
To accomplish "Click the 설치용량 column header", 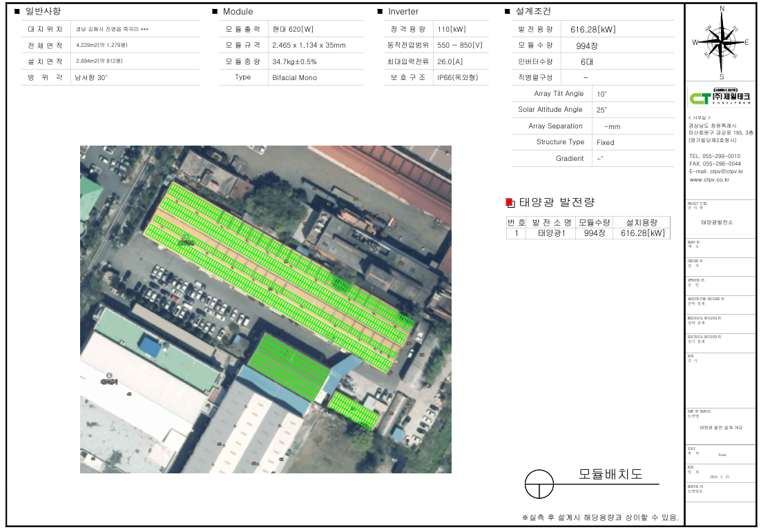I will point(642,222).
